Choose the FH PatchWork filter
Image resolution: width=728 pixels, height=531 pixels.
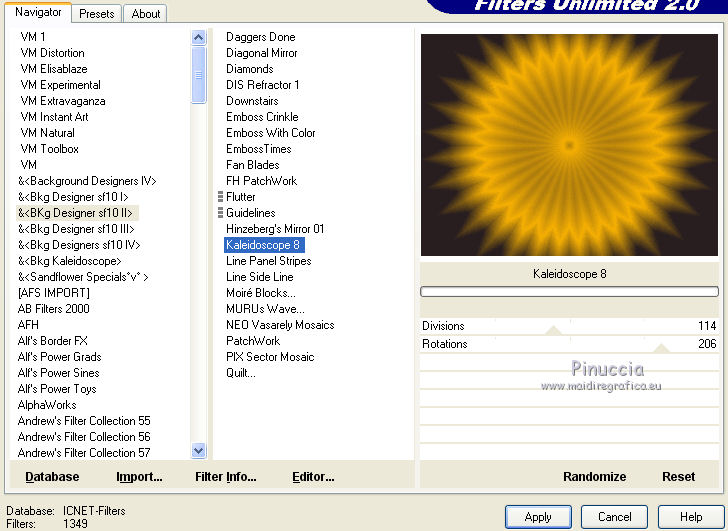(x=261, y=181)
